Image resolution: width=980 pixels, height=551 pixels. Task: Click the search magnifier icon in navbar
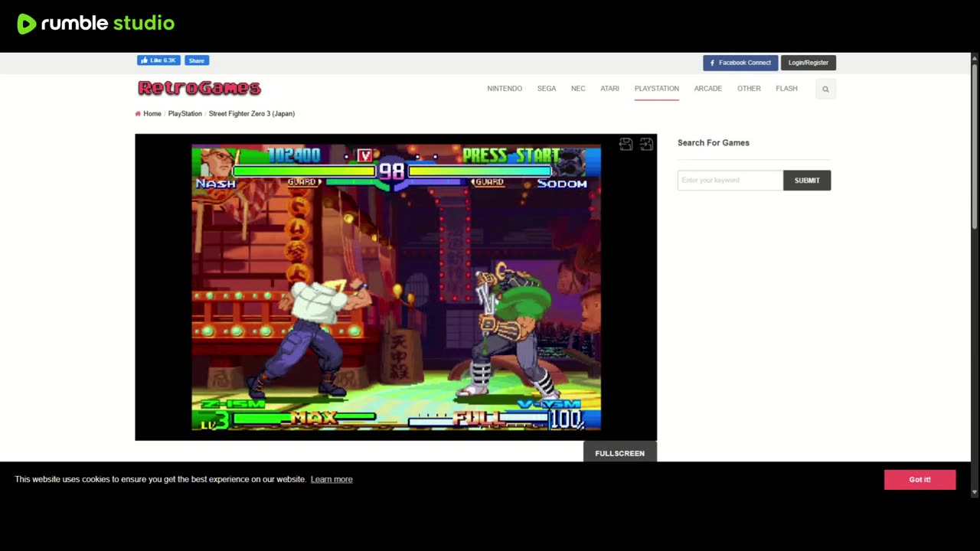click(x=825, y=89)
